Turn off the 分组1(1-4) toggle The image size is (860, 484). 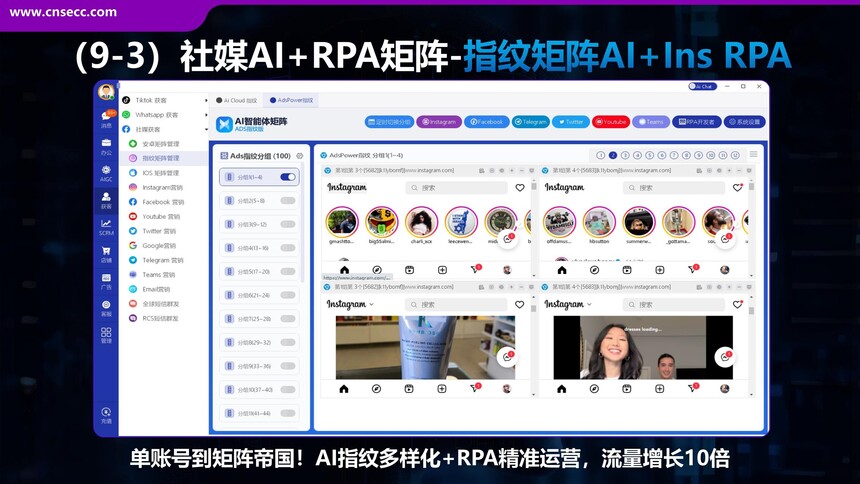288,177
